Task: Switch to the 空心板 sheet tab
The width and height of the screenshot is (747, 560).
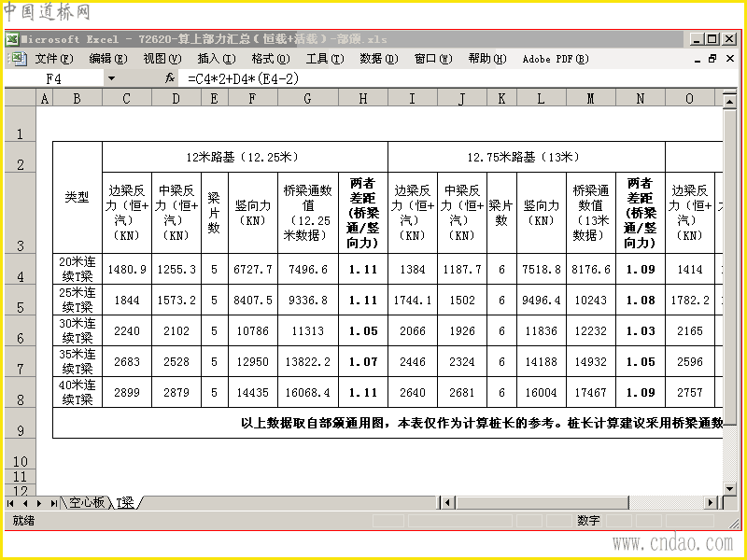Action: (x=86, y=502)
